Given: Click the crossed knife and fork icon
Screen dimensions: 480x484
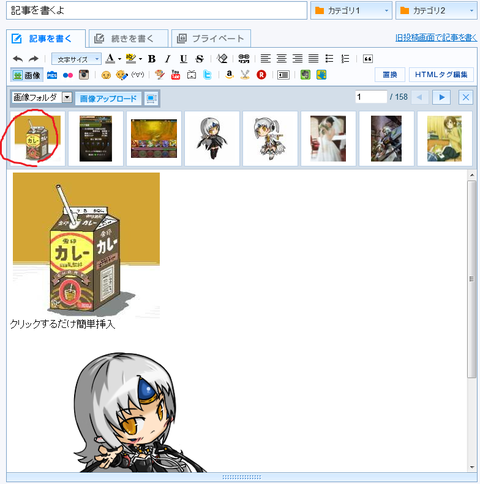Looking at the screenshot, I should [x=245, y=75].
